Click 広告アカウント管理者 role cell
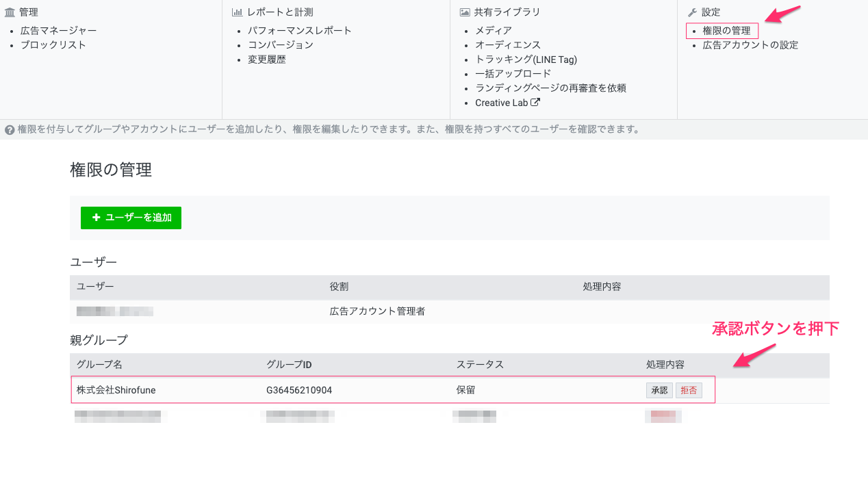868x479 pixels. 377,311
